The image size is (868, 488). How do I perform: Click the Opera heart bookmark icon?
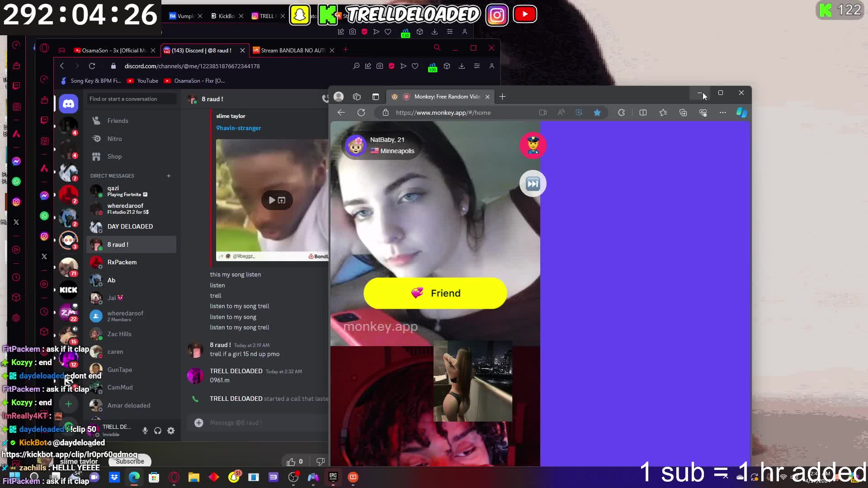(415, 66)
